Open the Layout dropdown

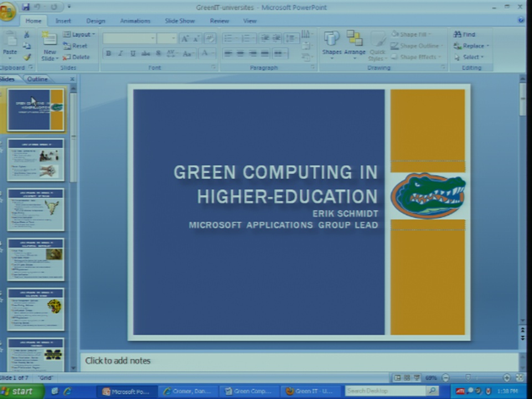(x=79, y=34)
